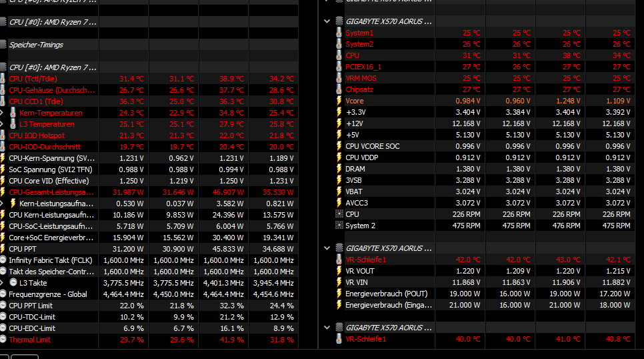Select the Infinity Fabric Takt (FCLK) row
The image size is (644, 359).
click(149, 260)
